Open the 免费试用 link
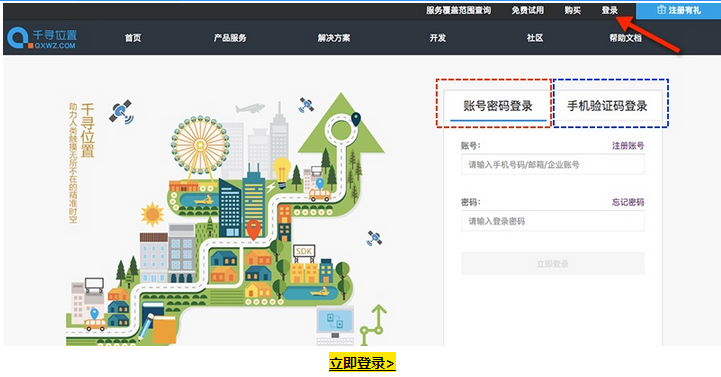This screenshot has width=721, height=377. [527, 10]
